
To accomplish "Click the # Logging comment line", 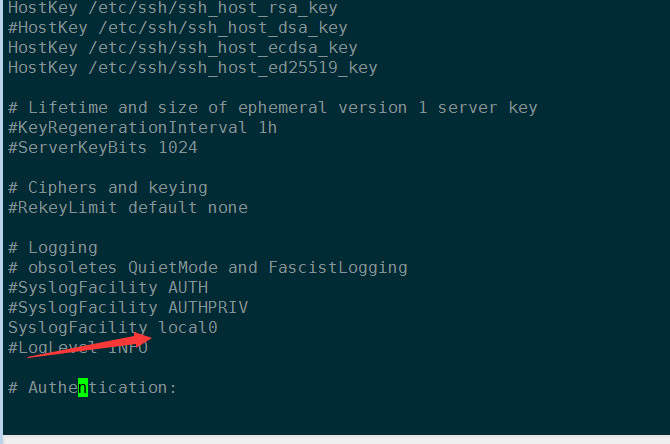I will tap(53, 248).
